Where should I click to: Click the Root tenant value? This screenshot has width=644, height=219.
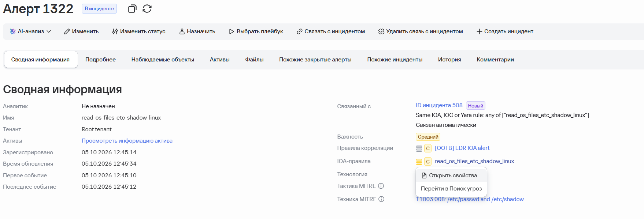[x=97, y=129]
